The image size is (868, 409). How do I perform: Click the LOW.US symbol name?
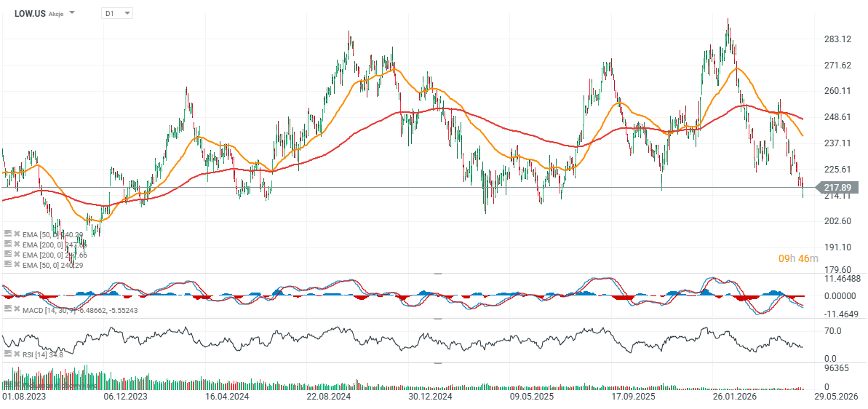point(30,12)
